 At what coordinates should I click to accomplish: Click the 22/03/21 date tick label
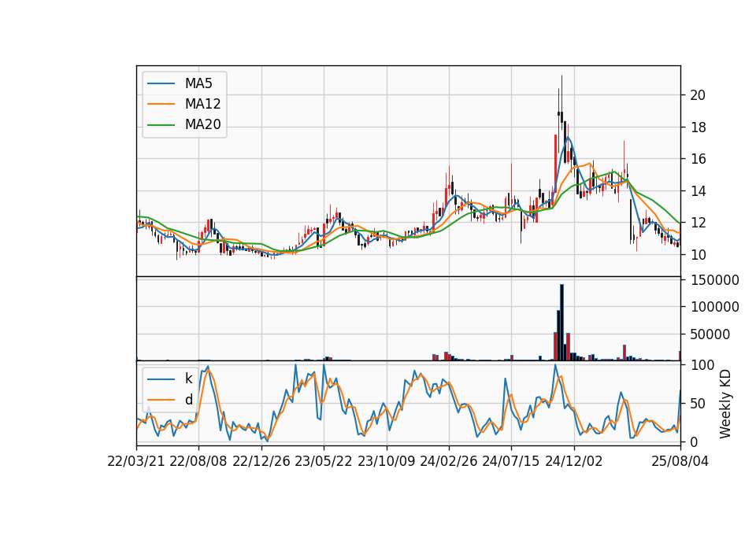[x=136, y=461]
